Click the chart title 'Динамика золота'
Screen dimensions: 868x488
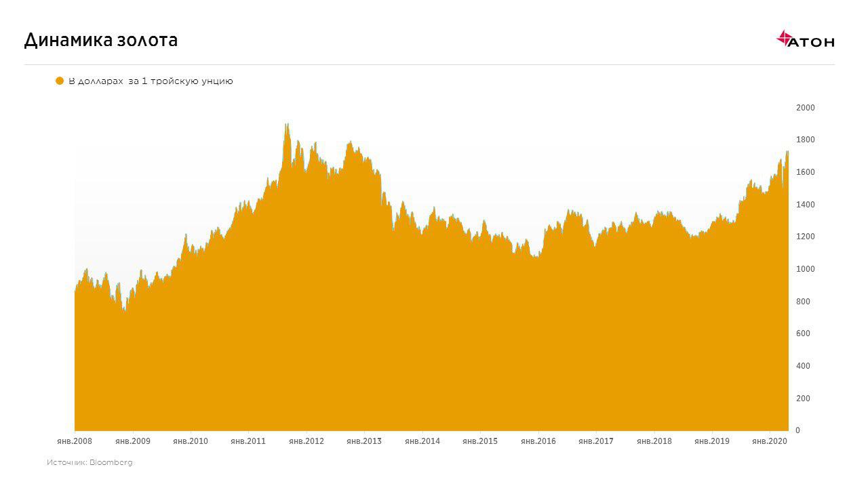[x=101, y=41]
